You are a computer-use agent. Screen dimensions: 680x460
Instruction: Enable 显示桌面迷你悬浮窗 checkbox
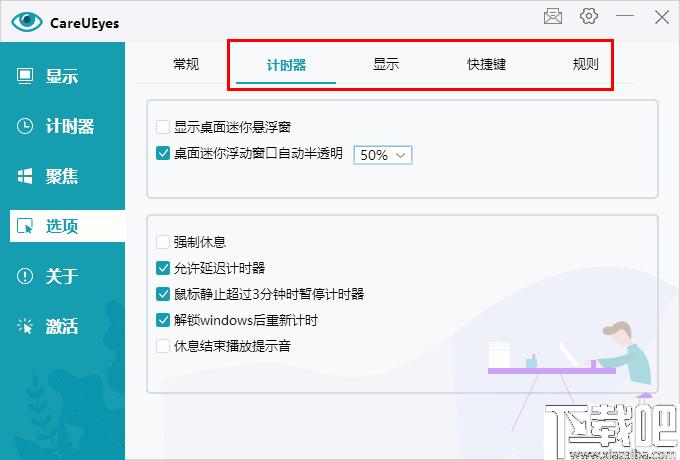point(163,127)
